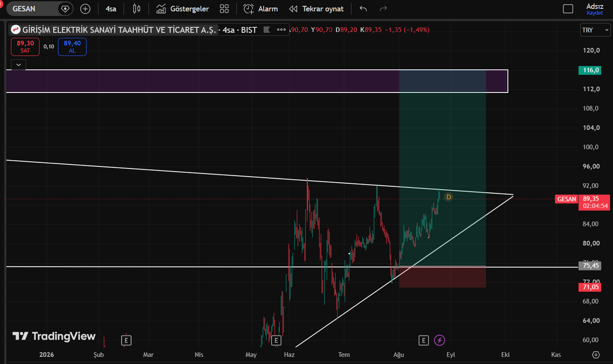Add a symbol to compare with plus icon
This screenshot has height=364, width=613.
point(85,9)
